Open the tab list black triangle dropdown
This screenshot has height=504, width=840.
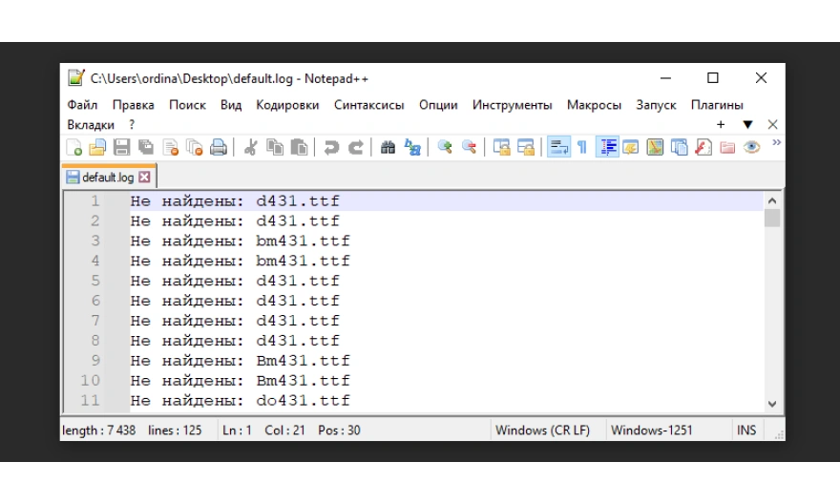[x=747, y=125]
